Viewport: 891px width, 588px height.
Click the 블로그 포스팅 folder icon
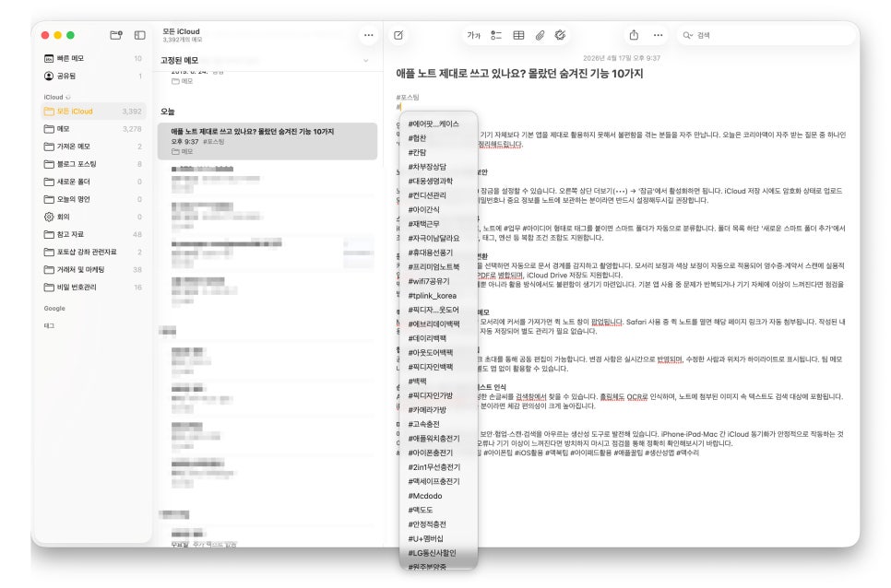point(49,164)
